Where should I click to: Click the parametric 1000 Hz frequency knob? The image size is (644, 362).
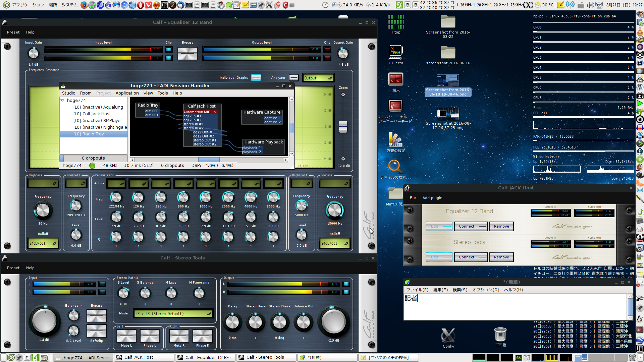tap(206, 197)
